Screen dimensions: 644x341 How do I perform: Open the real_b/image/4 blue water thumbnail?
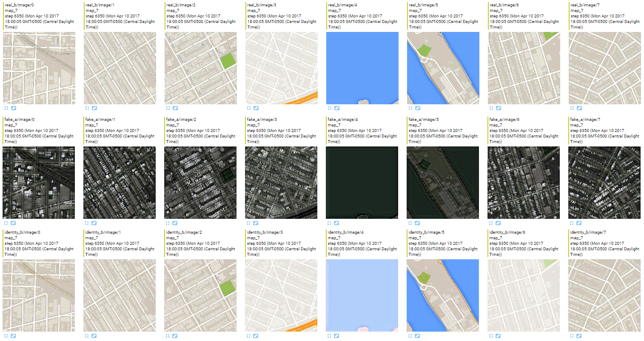(362, 68)
